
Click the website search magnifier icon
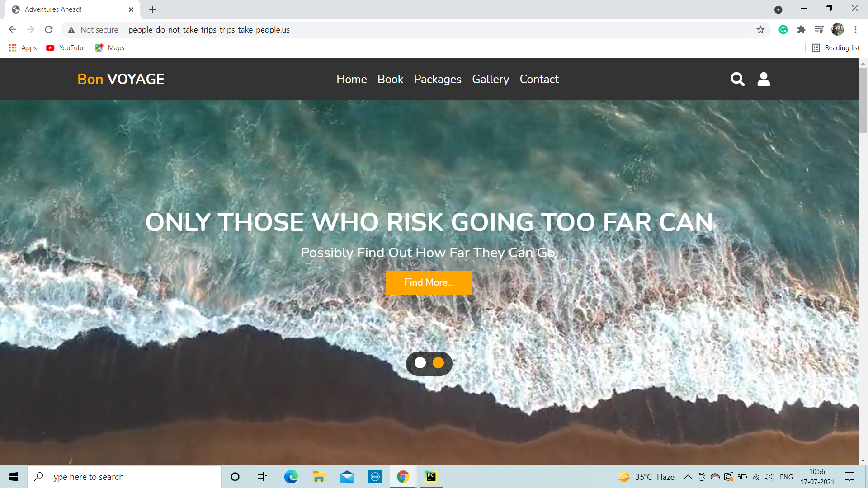click(x=737, y=79)
